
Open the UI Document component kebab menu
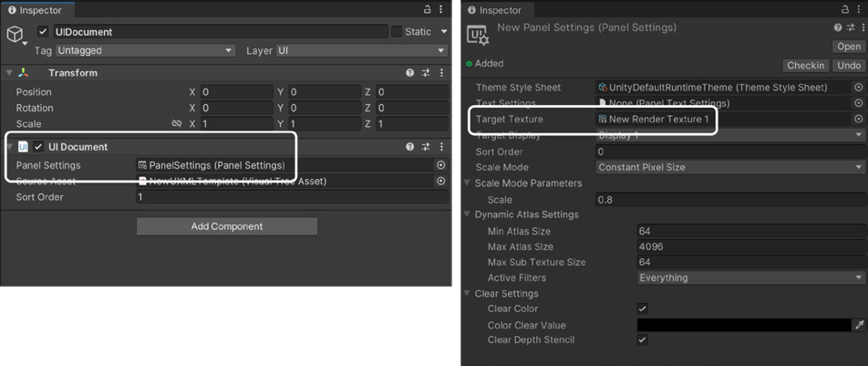coord(441,147)
